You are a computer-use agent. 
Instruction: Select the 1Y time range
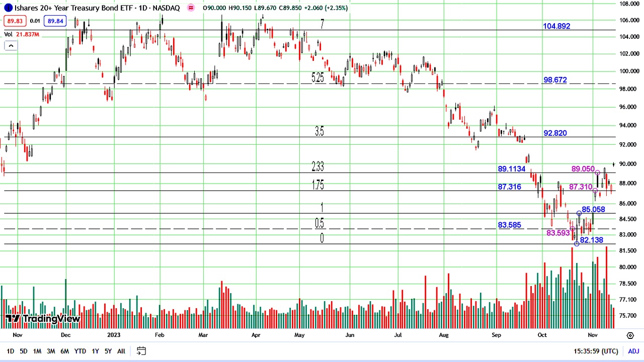click(95, 351)
